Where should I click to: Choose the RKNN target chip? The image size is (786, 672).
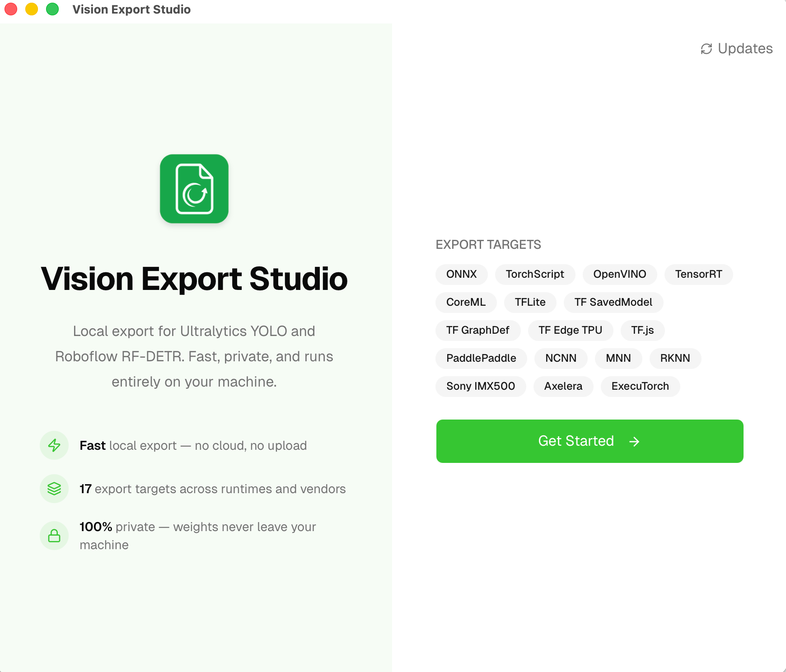(675, 358)
